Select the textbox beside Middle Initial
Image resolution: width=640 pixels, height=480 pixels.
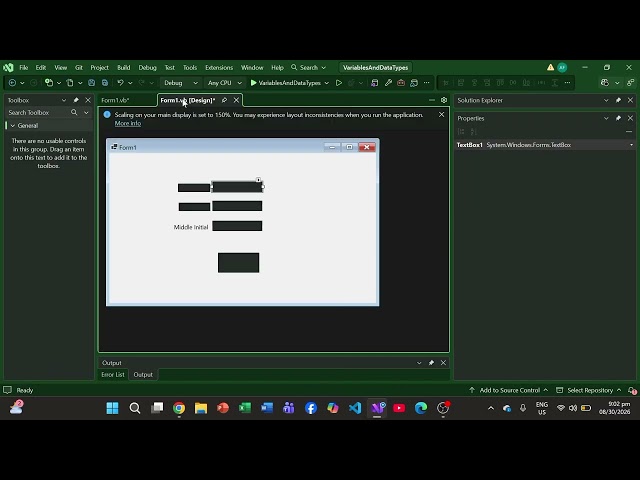(237, 226)
